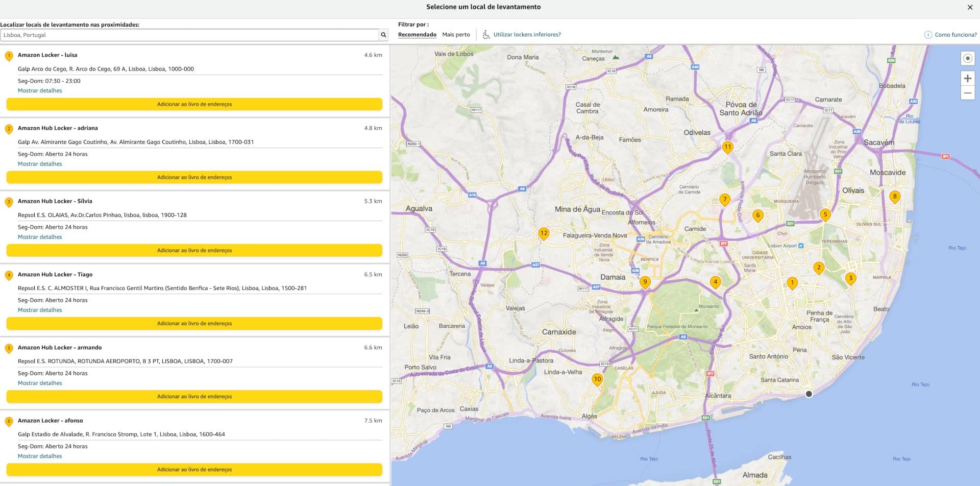The image size is (980, 486).
Task: Click the dark current-location dot on the map
Action: (x=808, y=394)
